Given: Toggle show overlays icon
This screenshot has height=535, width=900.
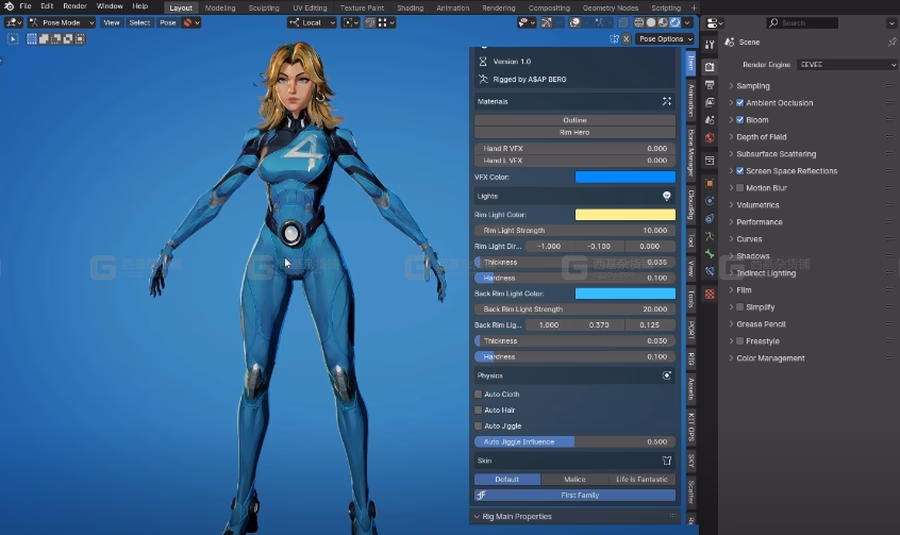Looking at the screenshot, I should coord(575,23).
